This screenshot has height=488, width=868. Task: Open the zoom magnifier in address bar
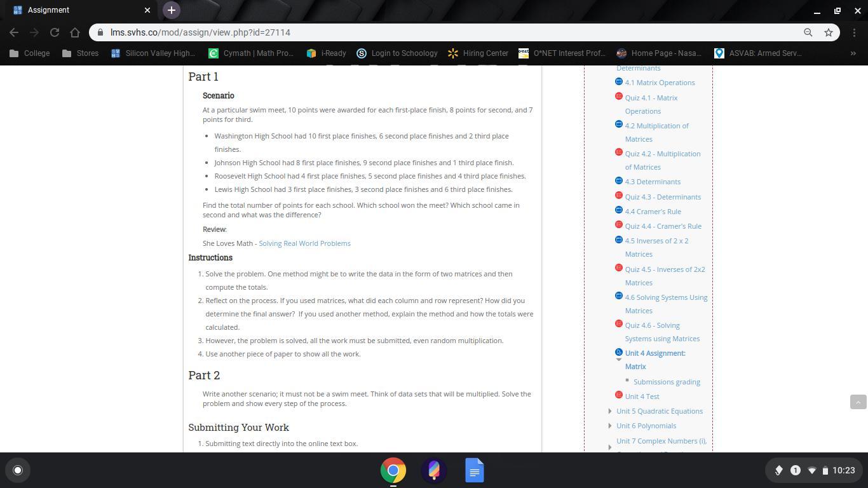pyautogui.click(x=808, y=32)
